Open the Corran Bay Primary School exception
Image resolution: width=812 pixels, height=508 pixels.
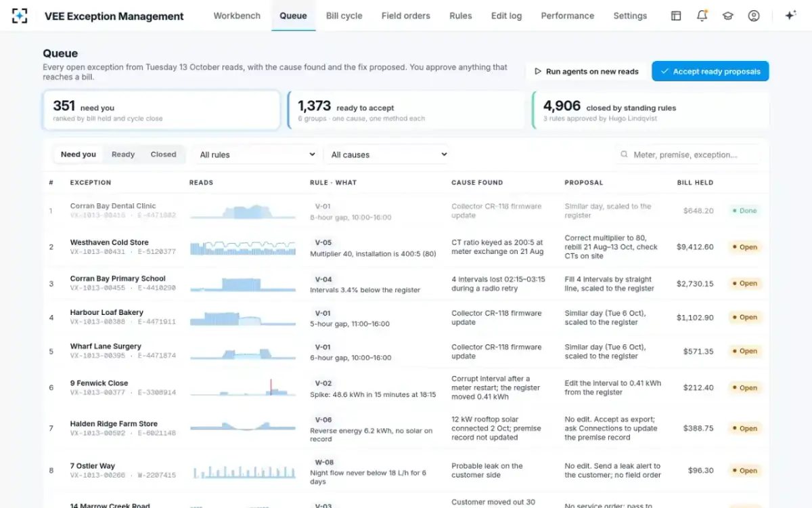[118, 278]
